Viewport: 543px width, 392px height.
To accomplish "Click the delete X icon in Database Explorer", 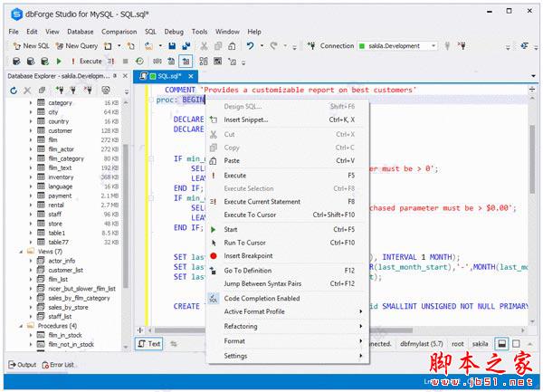I will 27,91.
